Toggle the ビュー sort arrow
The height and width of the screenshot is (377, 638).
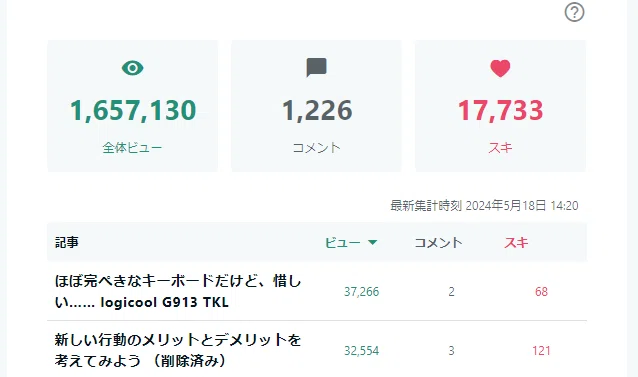click(x=372, y=243)
